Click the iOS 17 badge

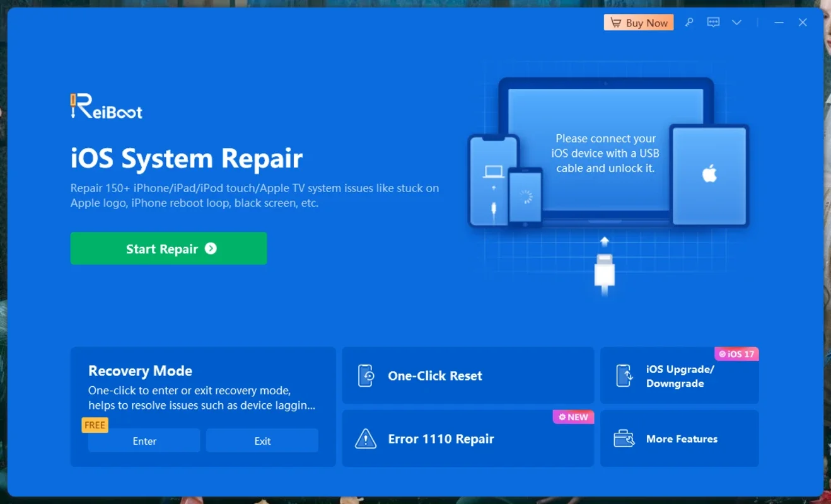point(736,354)
